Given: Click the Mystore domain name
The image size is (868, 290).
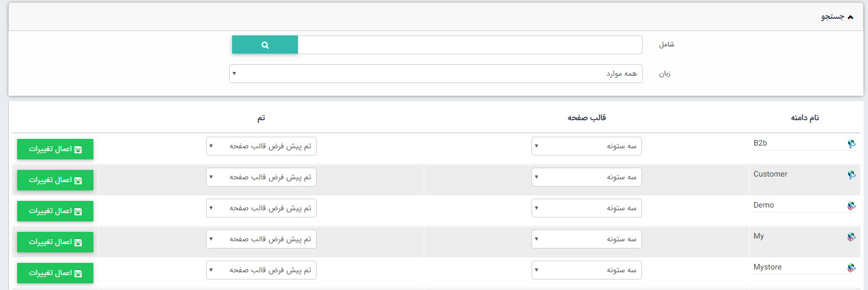Looking at the screenshot, I should click(767, 267).
